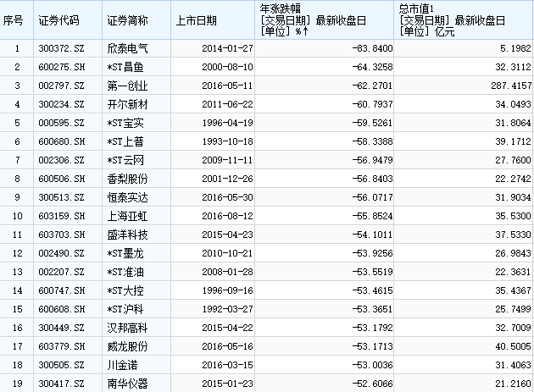Select stock code 300449.SZ
The image size is (534, 392).
coord(61,328)
